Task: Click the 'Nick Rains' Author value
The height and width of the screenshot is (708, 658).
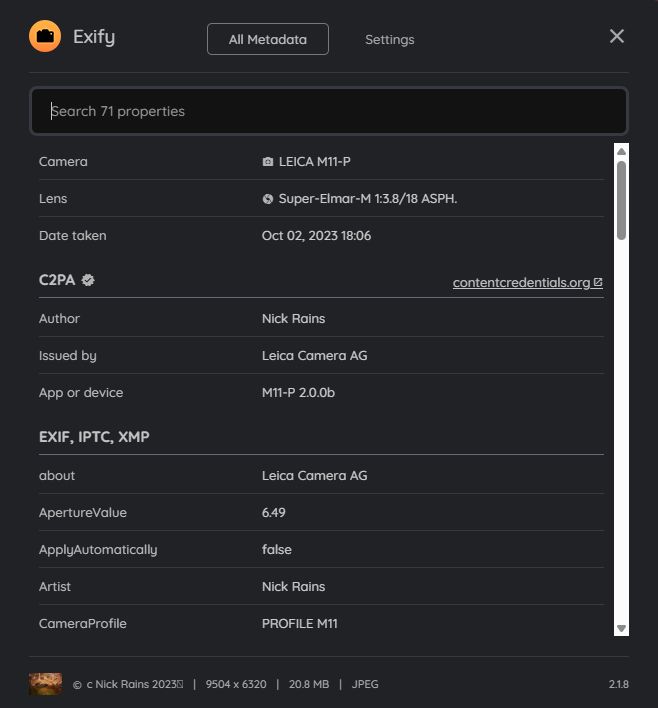Action: tap(293, 319)
